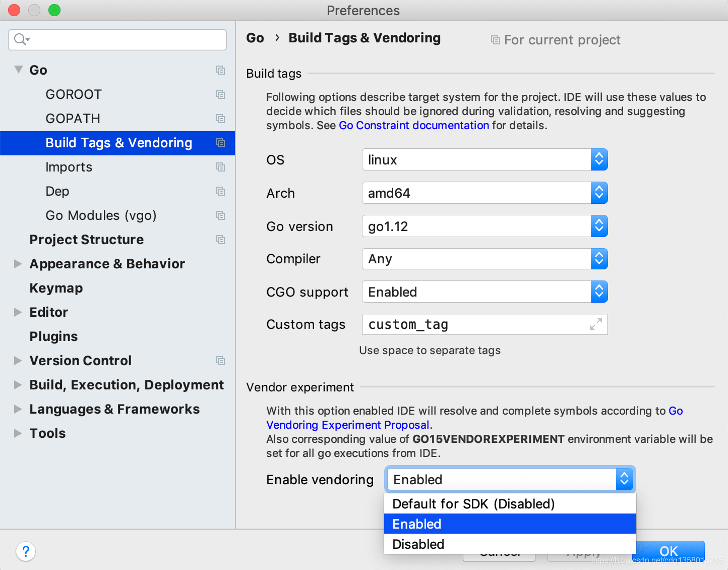This screenshot has height=570, width=728.
Task: Click project-level icon beside Go Modules (vgo)
Action: [x=220, y=215]
